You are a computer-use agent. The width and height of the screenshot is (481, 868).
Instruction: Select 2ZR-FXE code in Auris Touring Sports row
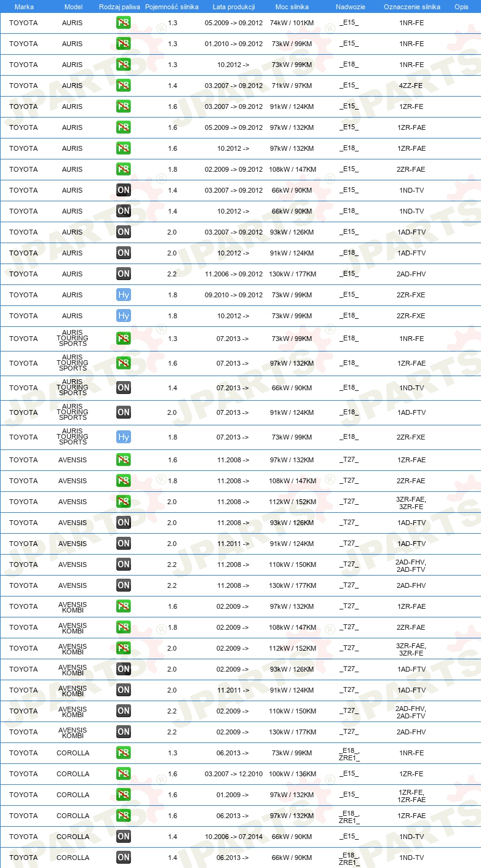[x=411, y=437]
